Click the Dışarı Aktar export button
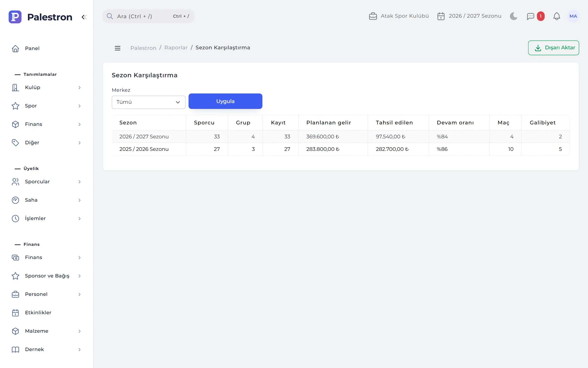This screenshot has width=588, height=368. [553, 48]
